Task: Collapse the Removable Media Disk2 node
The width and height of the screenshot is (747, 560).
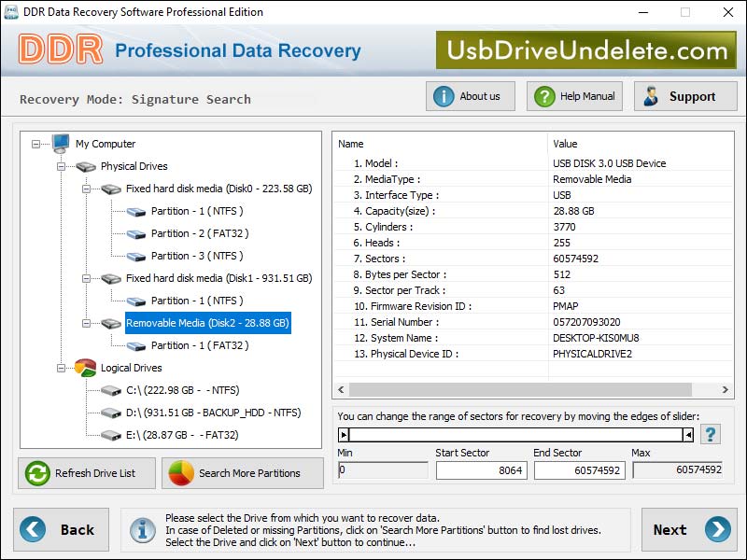Action: [86, 323]
